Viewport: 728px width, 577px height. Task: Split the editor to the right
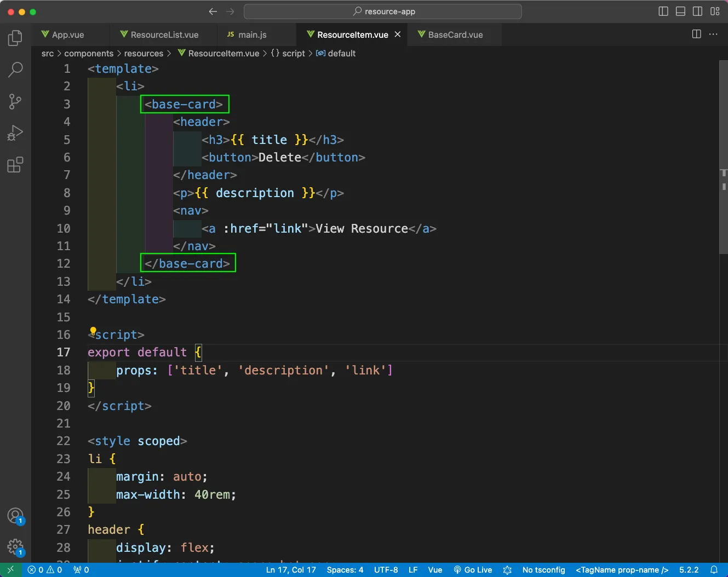coord(697,34)
